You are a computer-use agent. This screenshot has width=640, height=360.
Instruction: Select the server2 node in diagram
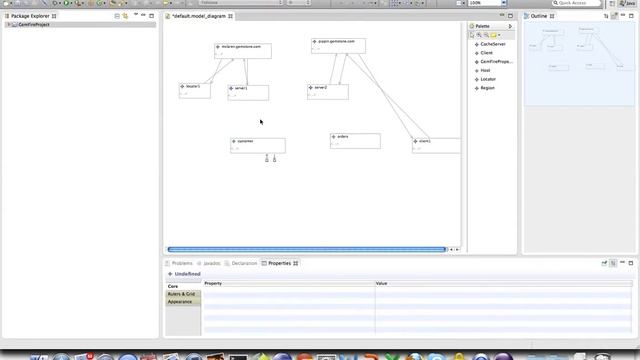(x=328, y=92)
